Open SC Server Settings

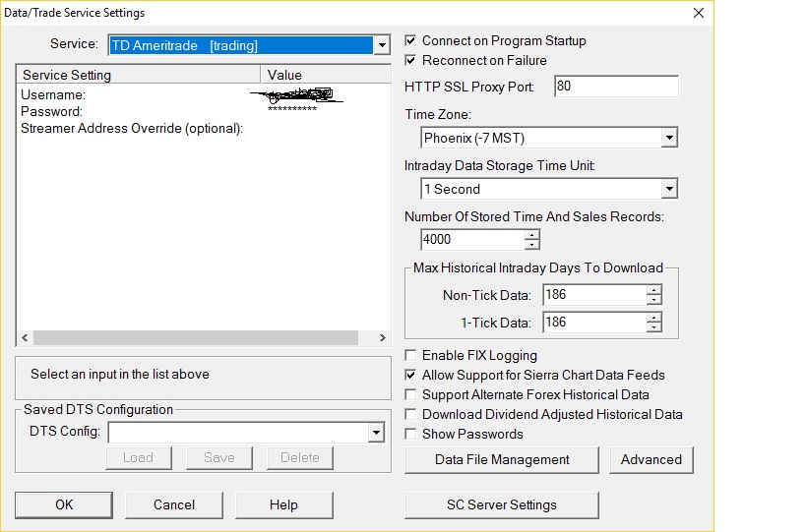502,505
